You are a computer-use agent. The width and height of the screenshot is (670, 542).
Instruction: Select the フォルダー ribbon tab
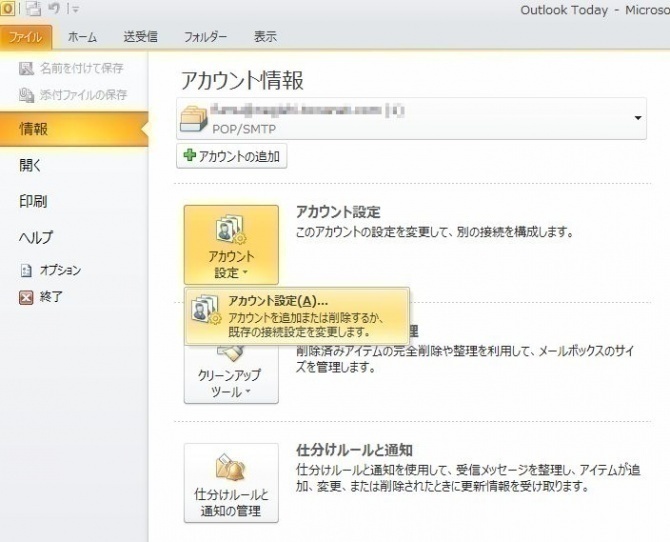pos(205,37)
